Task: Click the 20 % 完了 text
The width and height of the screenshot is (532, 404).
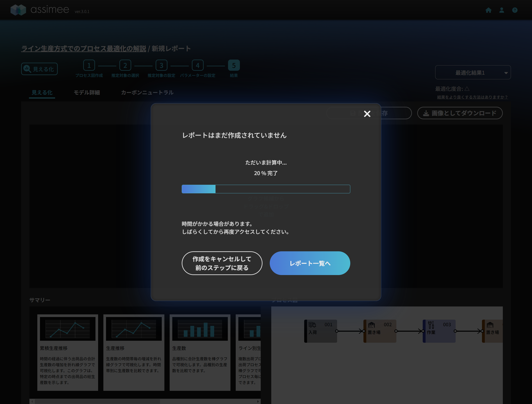Action: pyautogui.click(x=266, y=173)
